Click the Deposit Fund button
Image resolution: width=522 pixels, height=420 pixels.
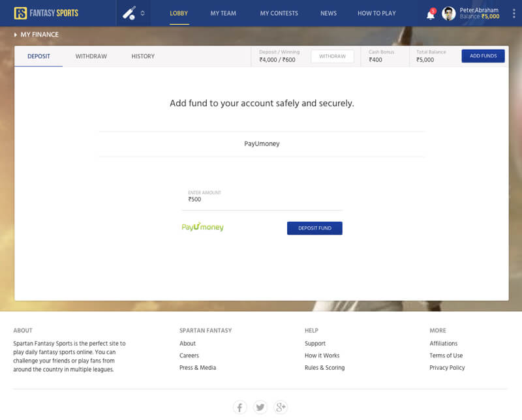(x=315, y=228)
